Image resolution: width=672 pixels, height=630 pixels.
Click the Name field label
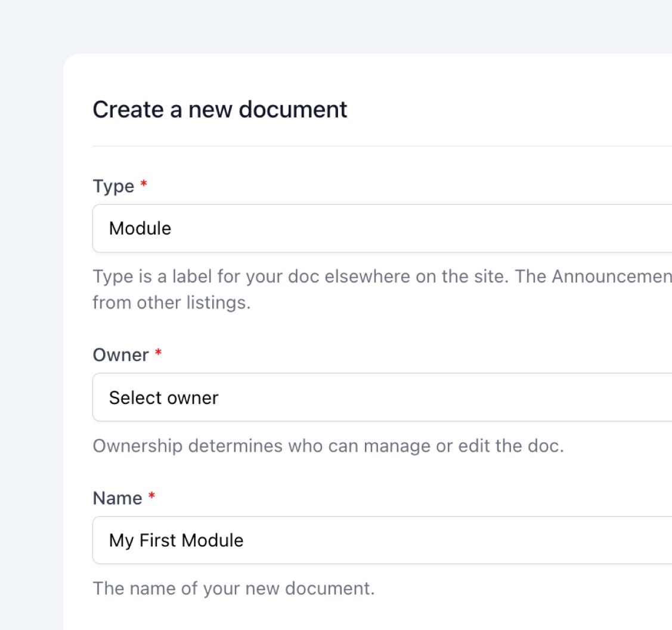[117, 498]
